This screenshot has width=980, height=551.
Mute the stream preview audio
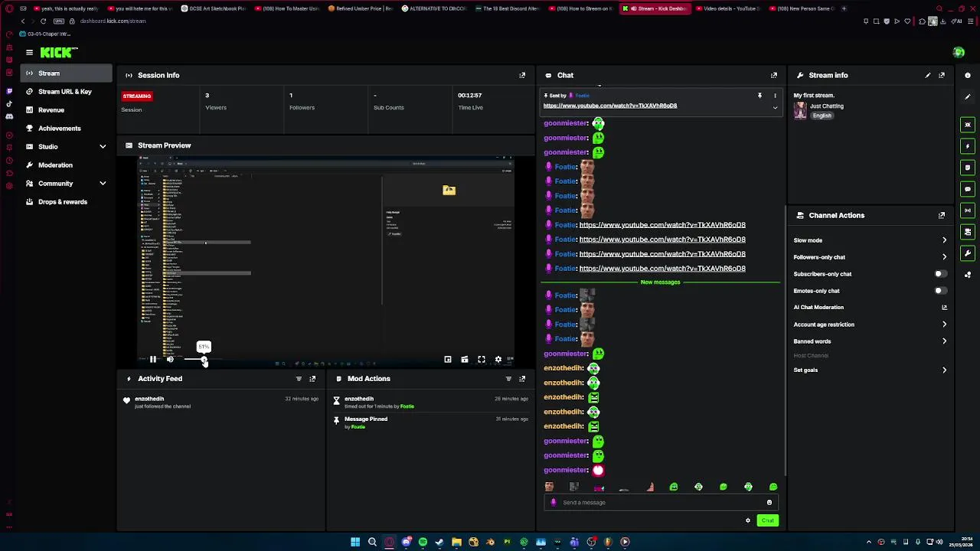click(170, 359)
